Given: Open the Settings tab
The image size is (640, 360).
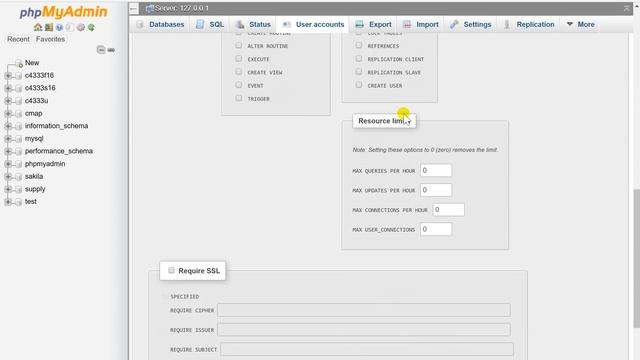Looking at the screenshot, I should 470,24.
